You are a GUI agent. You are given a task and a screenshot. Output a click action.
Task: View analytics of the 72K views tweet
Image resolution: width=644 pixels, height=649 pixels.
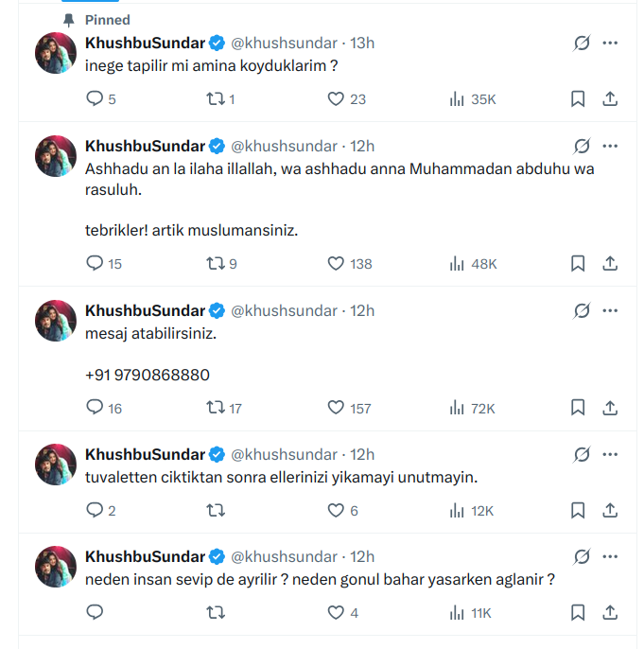458,408
